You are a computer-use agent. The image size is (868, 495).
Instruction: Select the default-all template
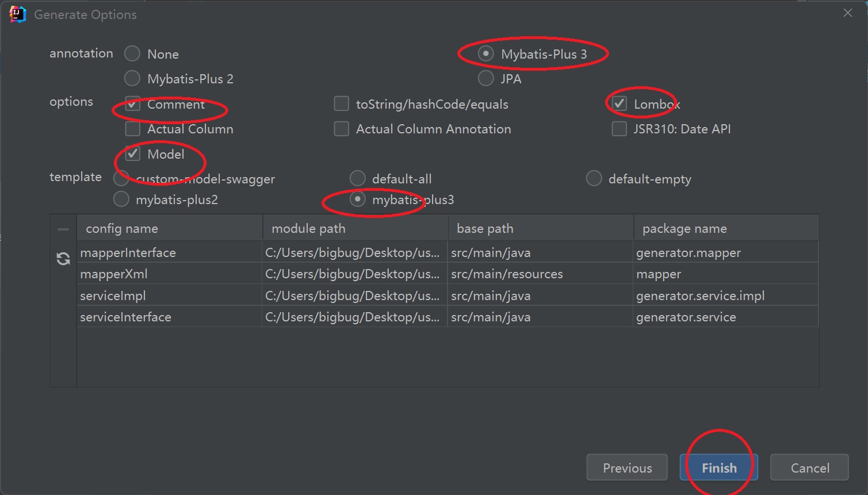358,179
